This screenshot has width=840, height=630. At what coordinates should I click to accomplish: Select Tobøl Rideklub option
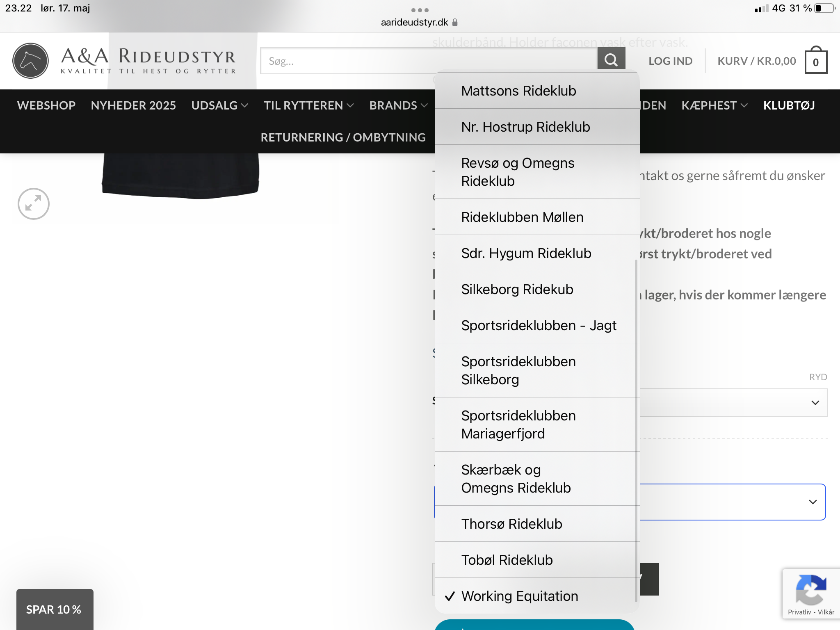coord(537,560)
